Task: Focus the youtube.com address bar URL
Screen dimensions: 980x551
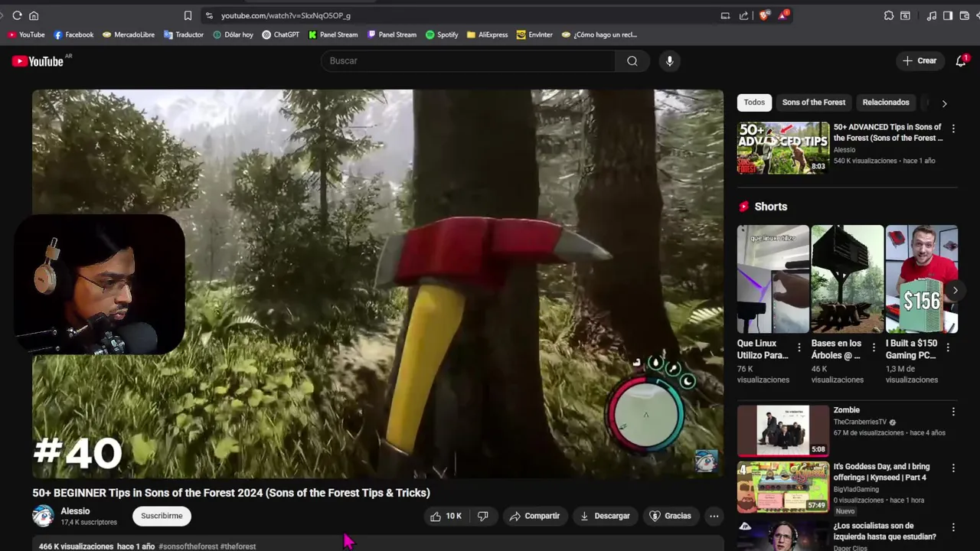Action: [286, 15]
